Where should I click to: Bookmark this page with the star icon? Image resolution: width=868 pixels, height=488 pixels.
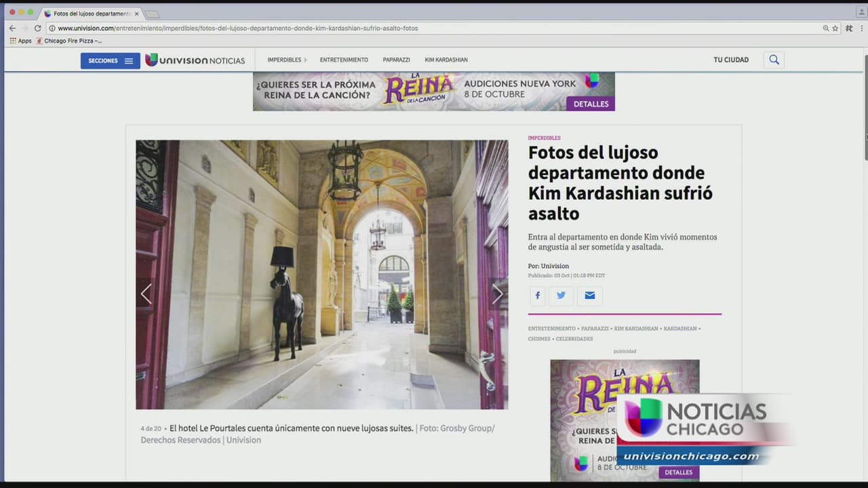835,28
